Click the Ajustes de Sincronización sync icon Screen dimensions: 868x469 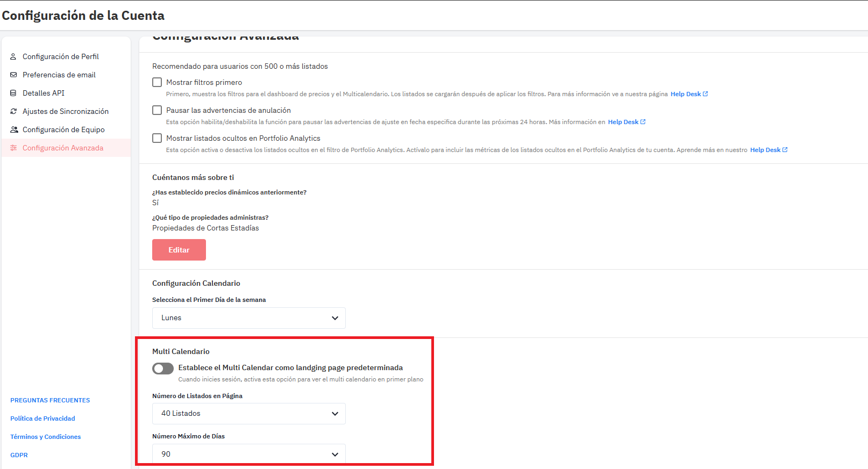pos(13,111)
